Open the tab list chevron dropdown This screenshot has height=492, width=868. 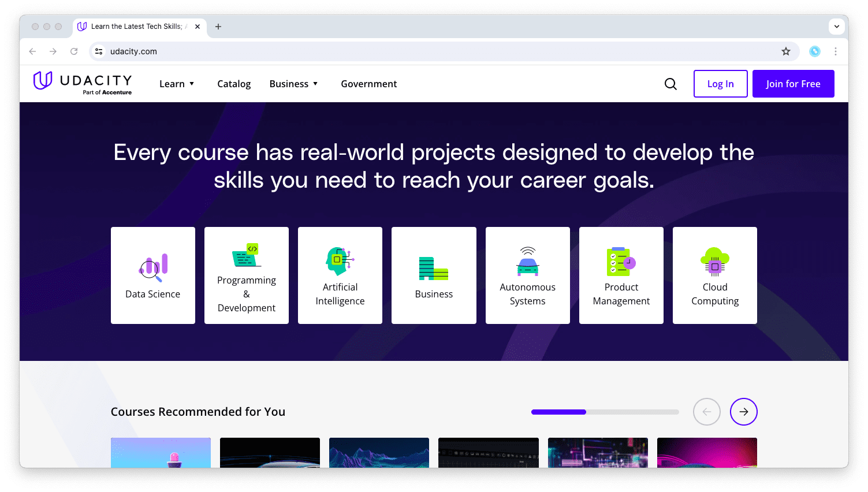coord(836,27)
